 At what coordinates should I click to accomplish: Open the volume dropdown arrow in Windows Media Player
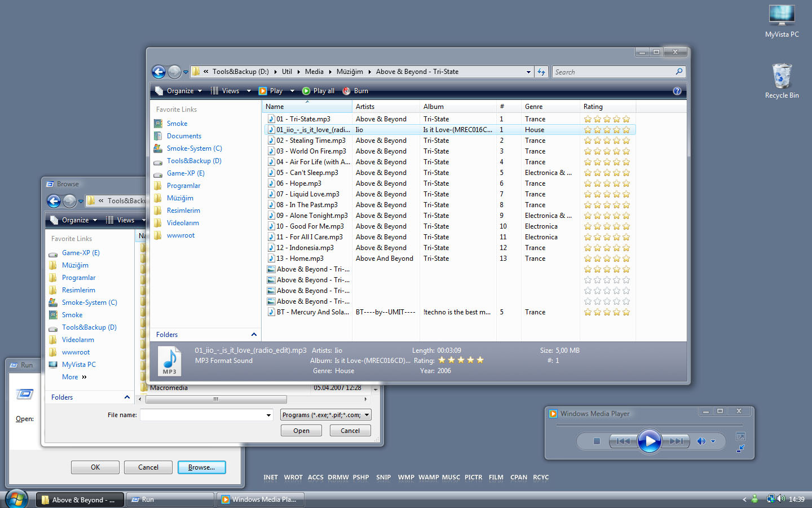[713, 441]
